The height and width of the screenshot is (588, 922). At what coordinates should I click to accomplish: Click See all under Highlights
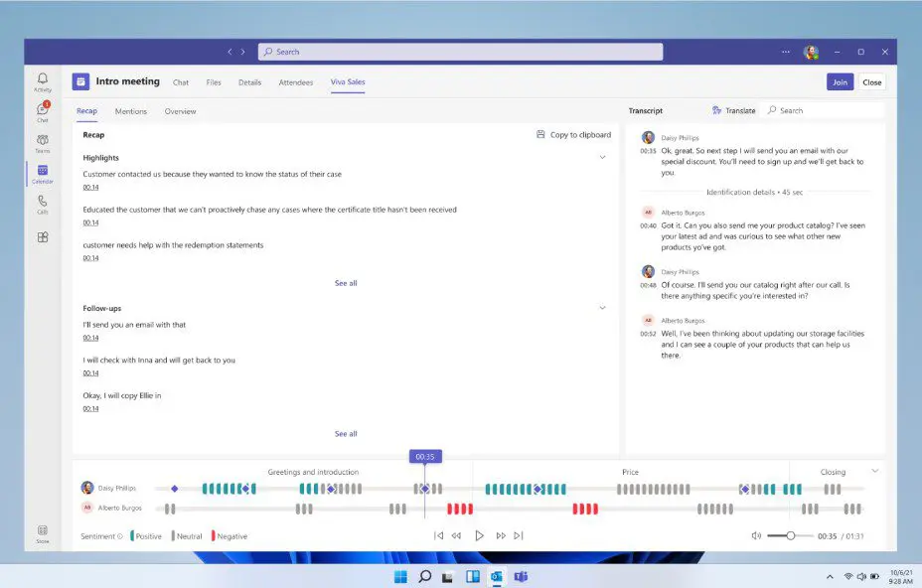(x=346, y=283)
